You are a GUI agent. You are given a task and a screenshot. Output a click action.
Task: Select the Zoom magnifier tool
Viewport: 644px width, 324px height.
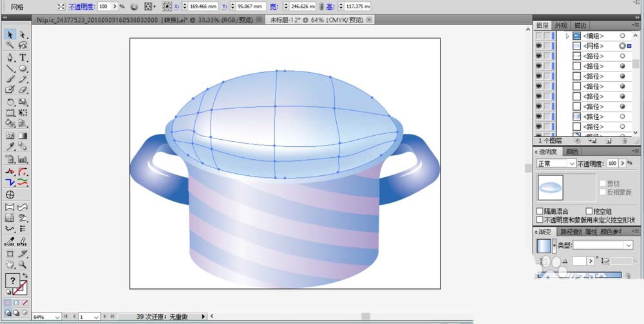(x=23, y=265)
